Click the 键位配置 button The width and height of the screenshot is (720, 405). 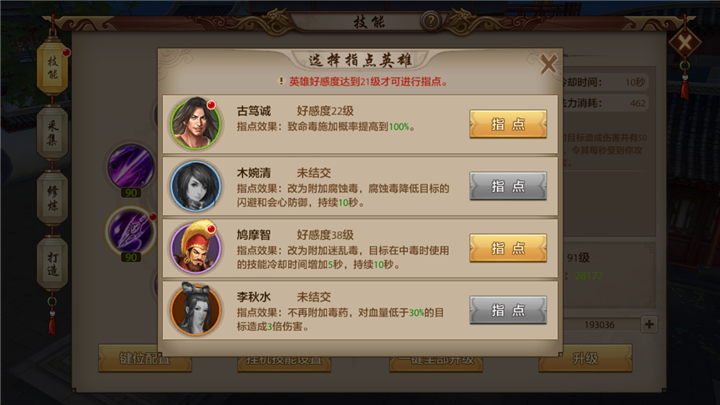tap(145, 358)
